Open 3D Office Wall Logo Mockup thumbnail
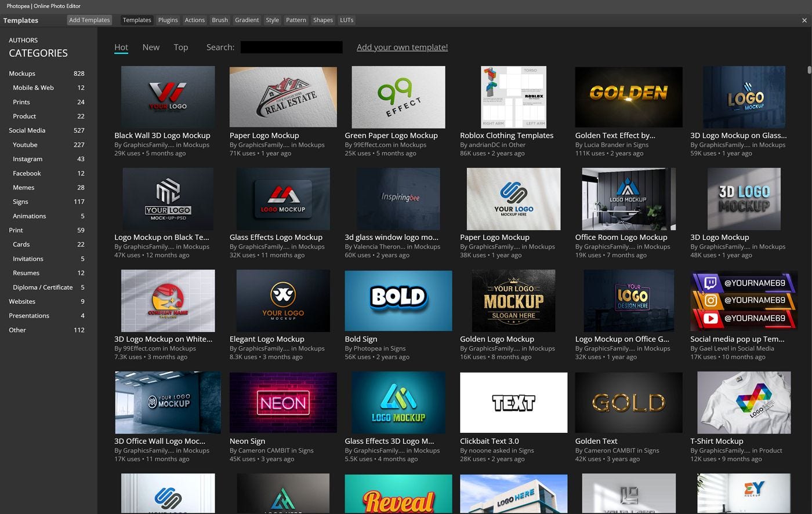 pos(168,403)
